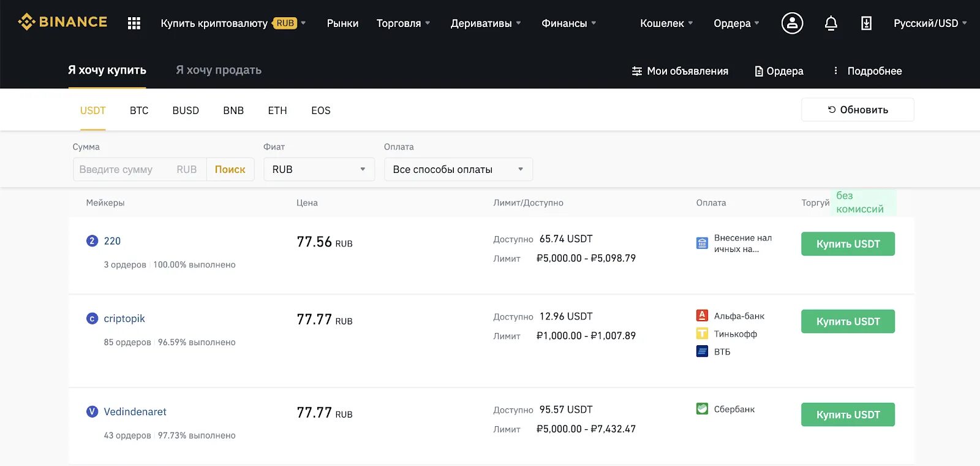This screenshot has height=466, width=980.
Task: Switch to Я хочу купить tab
Action: (x=107, y=70)
